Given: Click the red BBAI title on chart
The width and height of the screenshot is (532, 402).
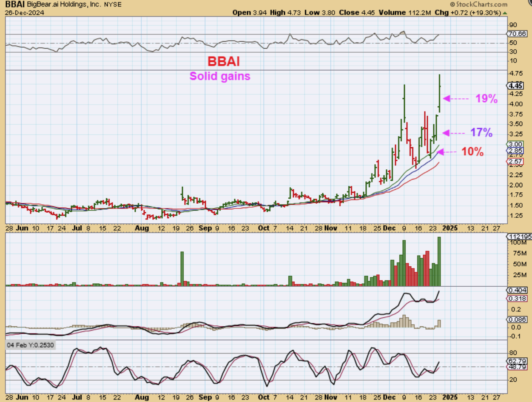Looking at the screenshot, I should (x=224, y=61).
